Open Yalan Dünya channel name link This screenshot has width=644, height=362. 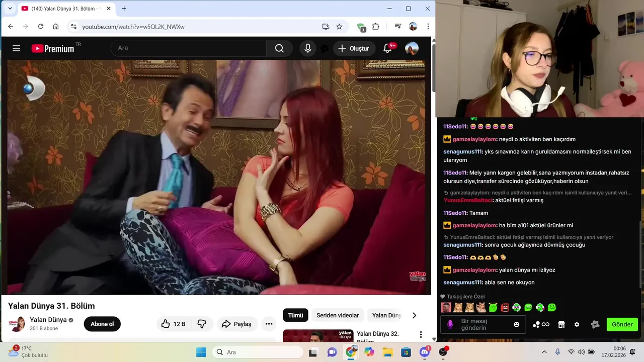tap(48, 320)
